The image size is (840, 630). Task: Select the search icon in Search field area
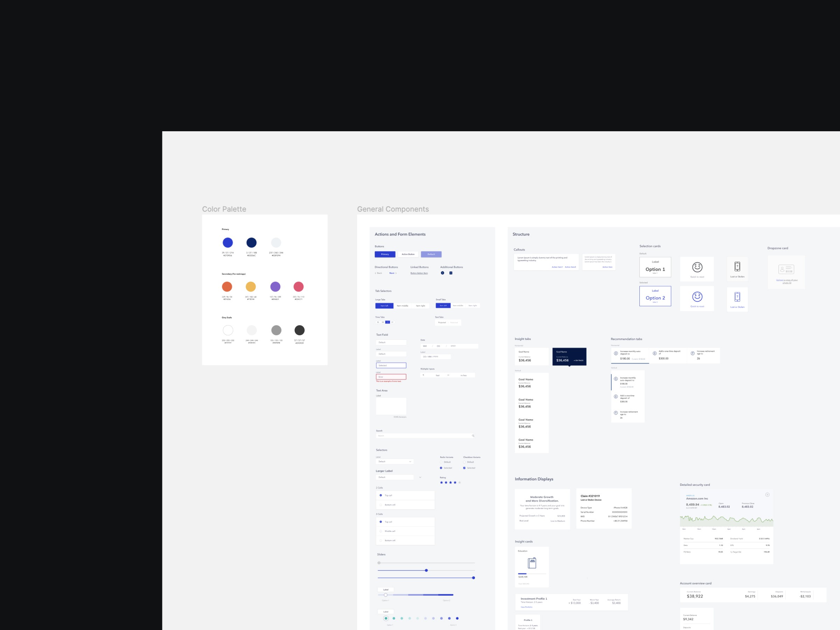click(x=473, y=435)
